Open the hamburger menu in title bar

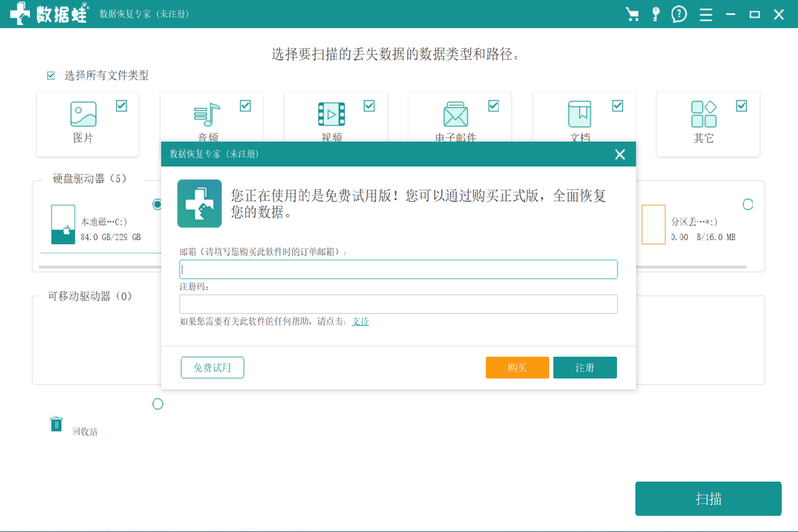(706, 14)
